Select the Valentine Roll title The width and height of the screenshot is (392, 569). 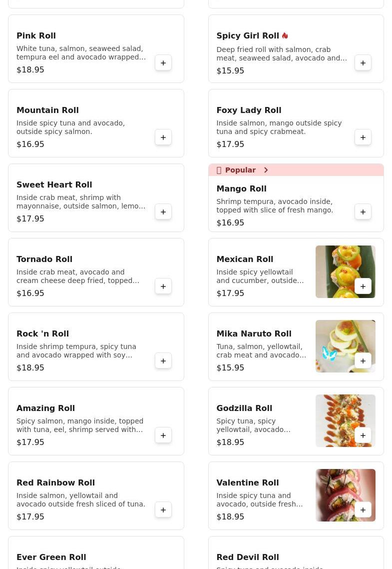(x=247, y=483)
